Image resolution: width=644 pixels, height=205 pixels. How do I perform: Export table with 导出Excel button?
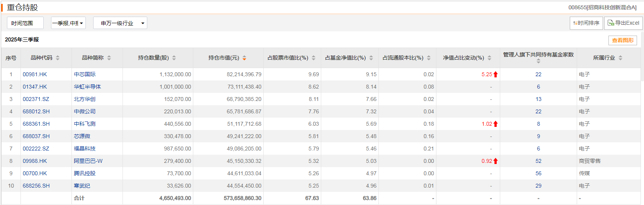tap(623, 23)
